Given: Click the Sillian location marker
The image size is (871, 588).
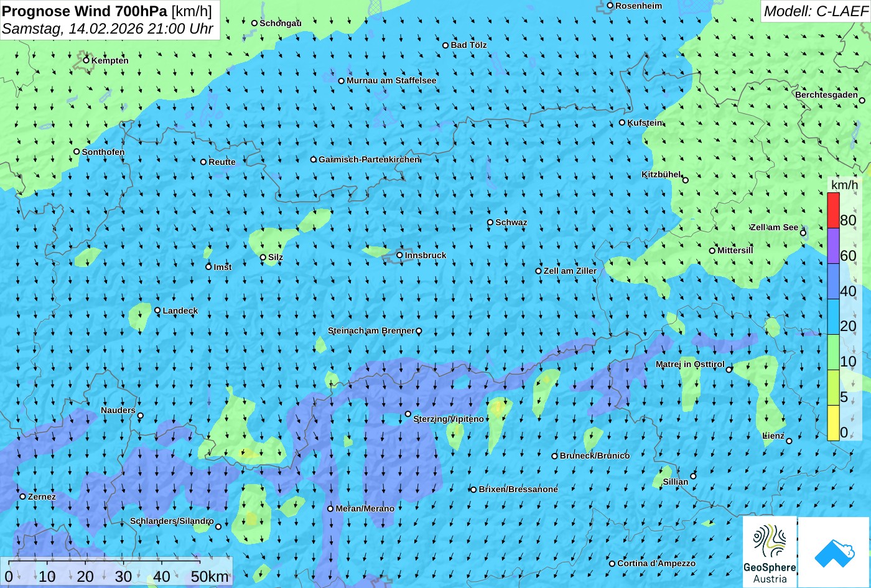Looking at the screenshot, I should (693, 476).
